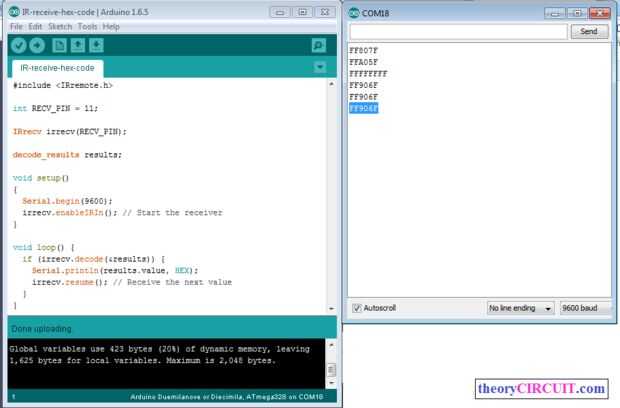Click the decode_results results line
The image size is (620, 408).
[67, 155]
